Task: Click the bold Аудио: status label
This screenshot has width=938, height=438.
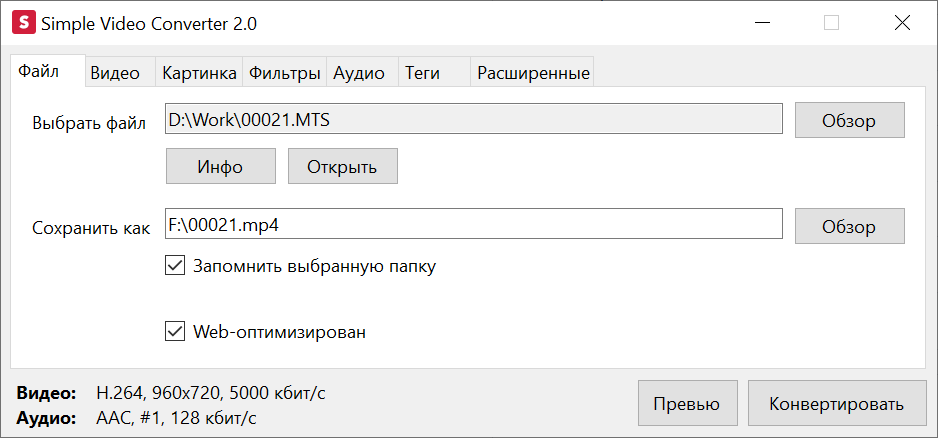Action: tap(47, 418)
